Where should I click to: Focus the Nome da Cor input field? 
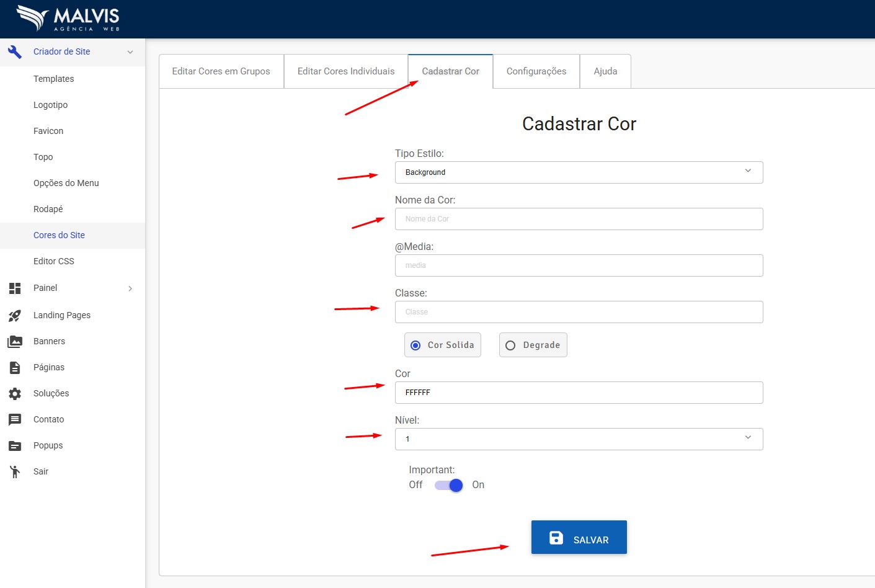579,219
